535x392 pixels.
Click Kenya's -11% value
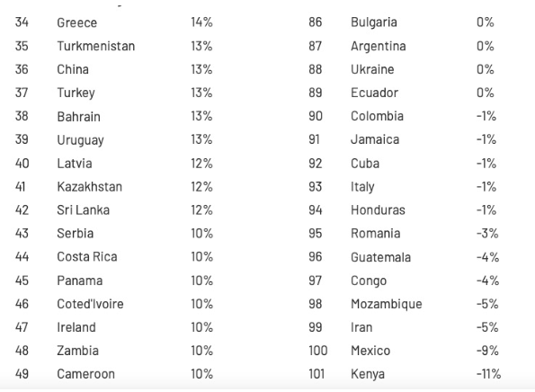tap(488, 374)
